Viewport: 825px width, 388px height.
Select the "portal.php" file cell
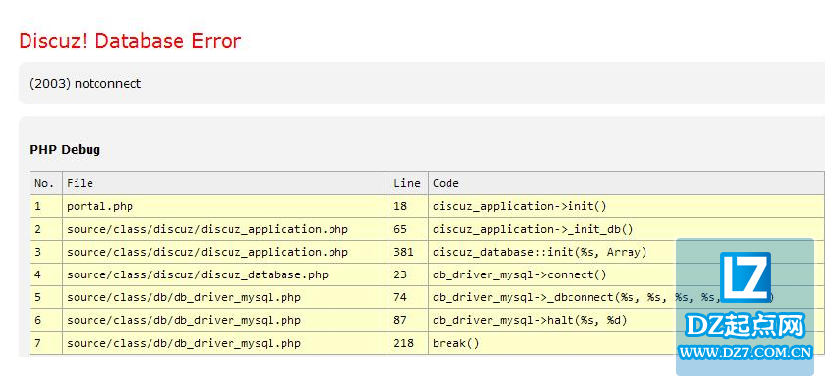[225, 206]
